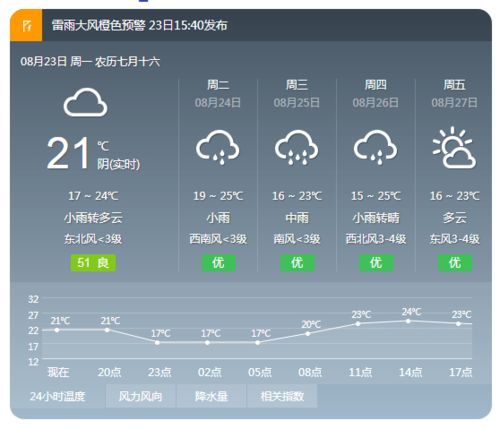The height and width of the screenshot is (429, 500).
Task: Click the 周二 light rain cloud icon
Action: tap(218, 147)
